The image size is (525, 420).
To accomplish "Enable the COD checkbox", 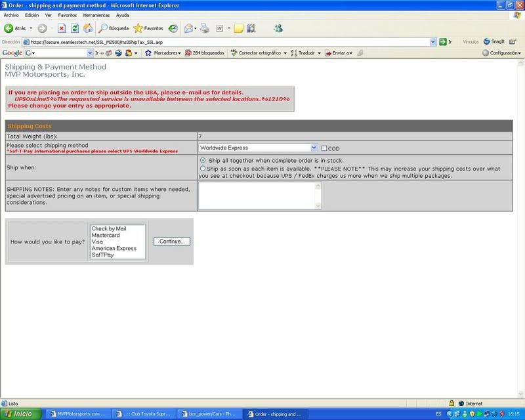I will click(324, 148).
